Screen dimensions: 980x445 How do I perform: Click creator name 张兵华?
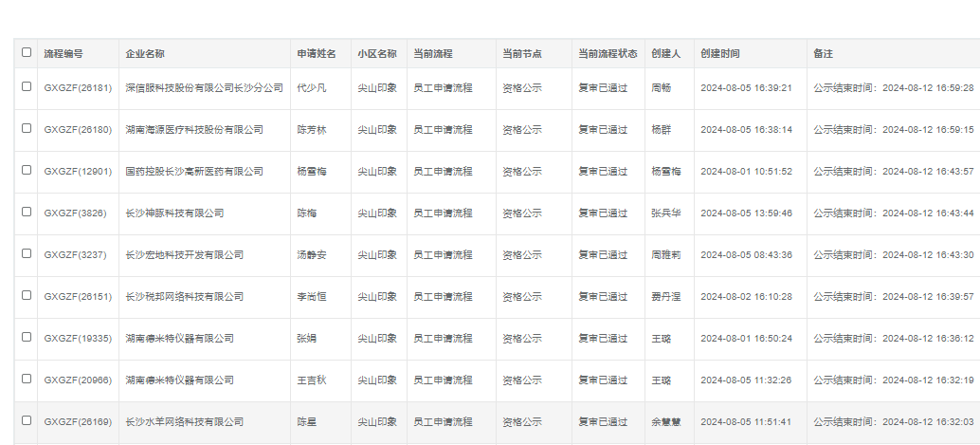[x=666, y=213]
